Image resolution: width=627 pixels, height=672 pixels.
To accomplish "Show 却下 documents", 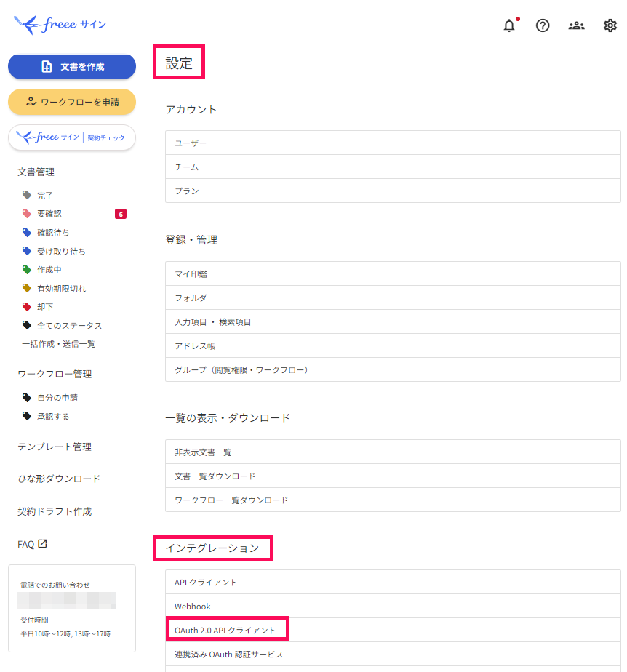I will [x=45, y=307].
